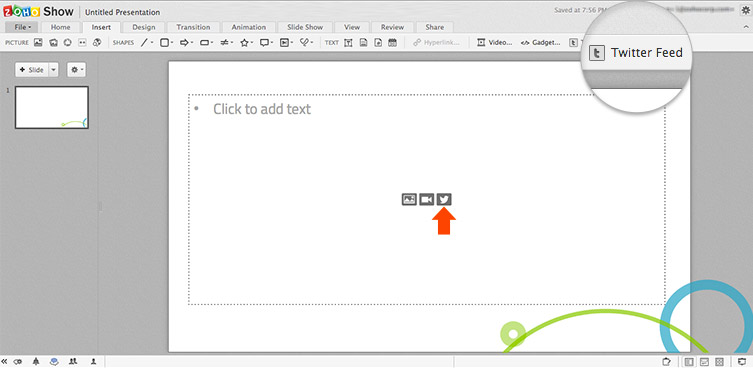Click the slideshow screen icon at far bottom right
This screenshot has width=753, height=368.
tap(741, 361)
